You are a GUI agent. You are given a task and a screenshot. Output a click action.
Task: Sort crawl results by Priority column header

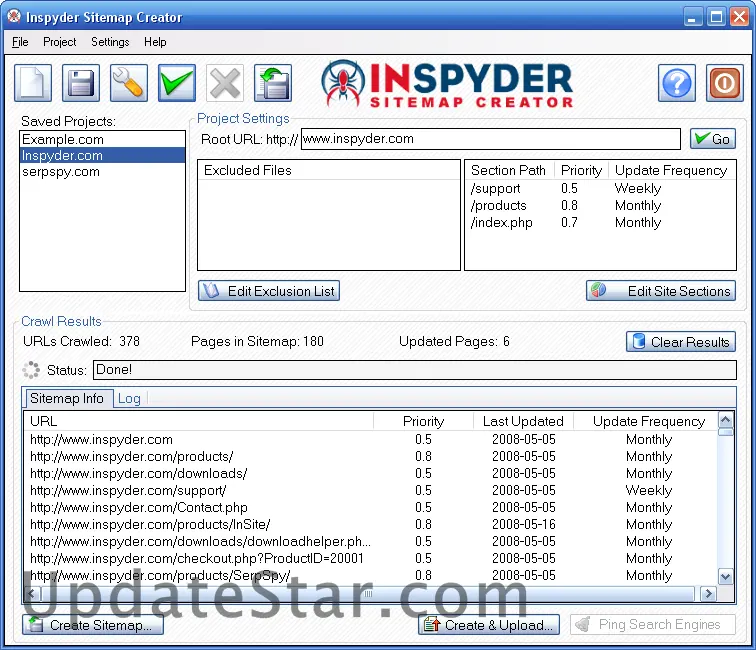[x=423, y=421]
